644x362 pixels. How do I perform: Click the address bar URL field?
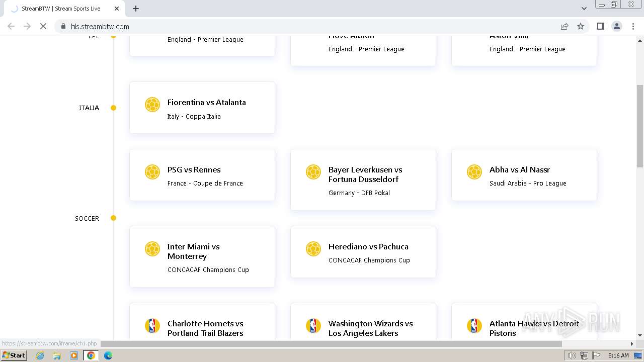coord(302,26)
